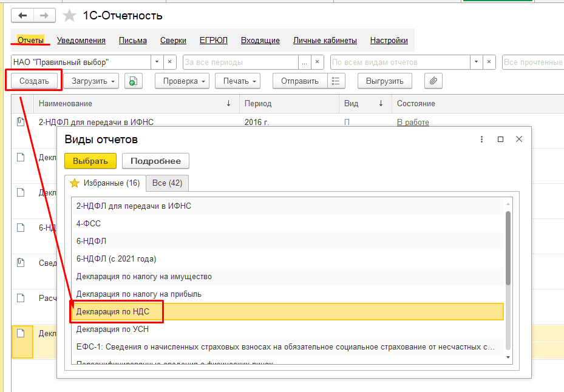Click the Подробнее button
The width and height of the screenshot is (564, 392).
pos(155,161)
